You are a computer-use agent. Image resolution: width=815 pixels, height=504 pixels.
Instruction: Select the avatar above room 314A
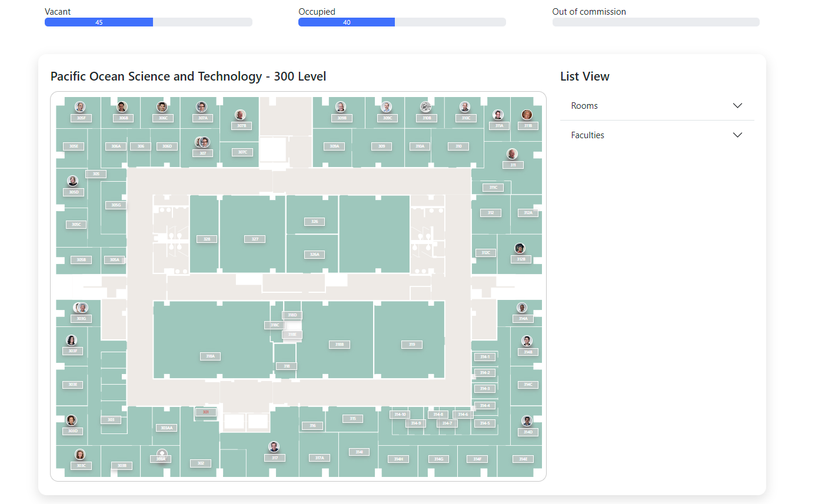tap(521, 308)
